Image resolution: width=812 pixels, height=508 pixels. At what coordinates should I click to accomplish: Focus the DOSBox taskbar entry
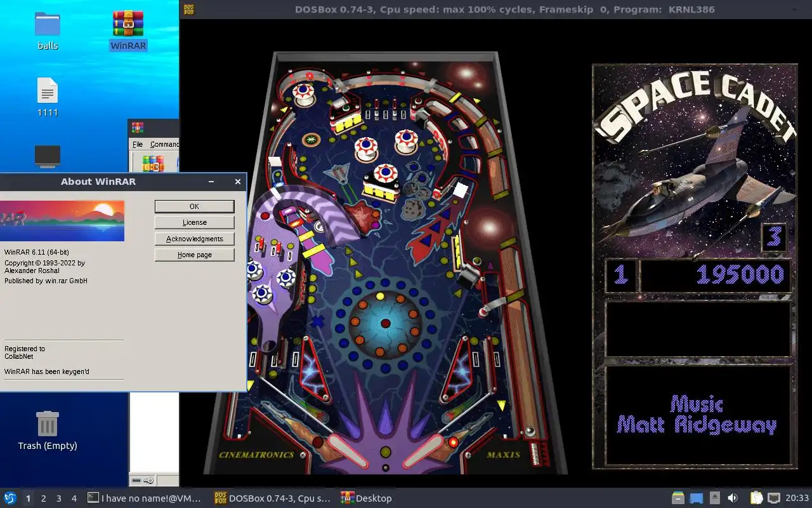[272, 498]
